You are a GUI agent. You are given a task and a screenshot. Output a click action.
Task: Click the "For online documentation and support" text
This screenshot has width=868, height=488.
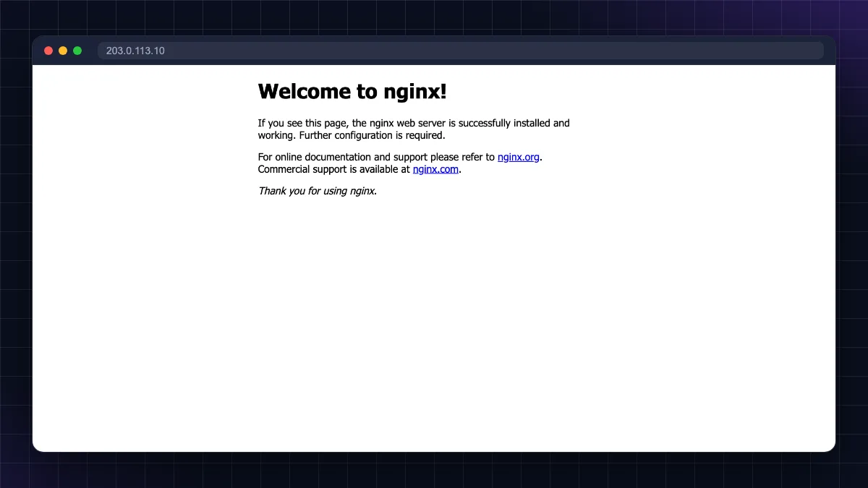tap(342, 157)
